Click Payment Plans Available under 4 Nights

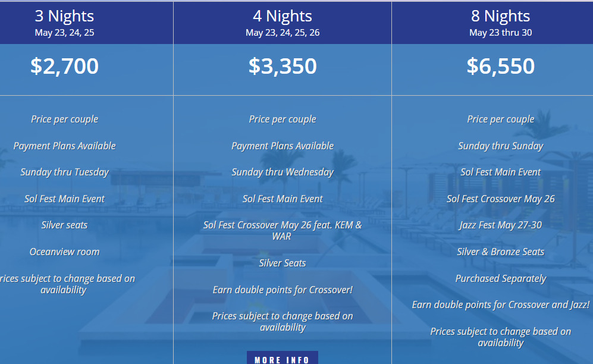[x=283, y=146]
